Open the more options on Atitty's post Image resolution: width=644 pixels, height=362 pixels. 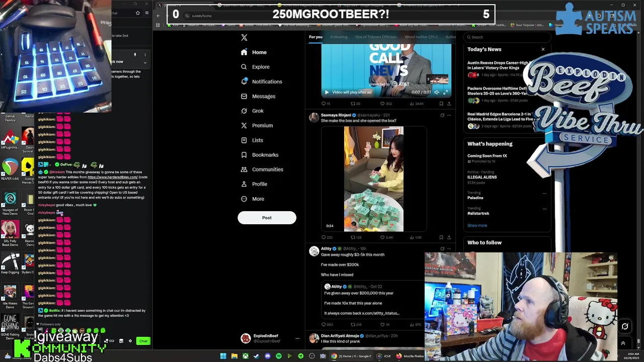pos(449,248)
